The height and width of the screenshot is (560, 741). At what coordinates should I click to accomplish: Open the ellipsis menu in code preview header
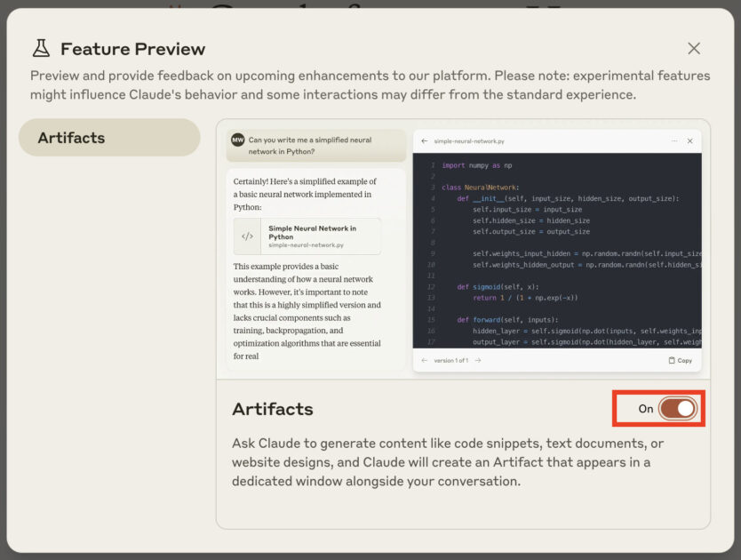(x=674, y=141)
